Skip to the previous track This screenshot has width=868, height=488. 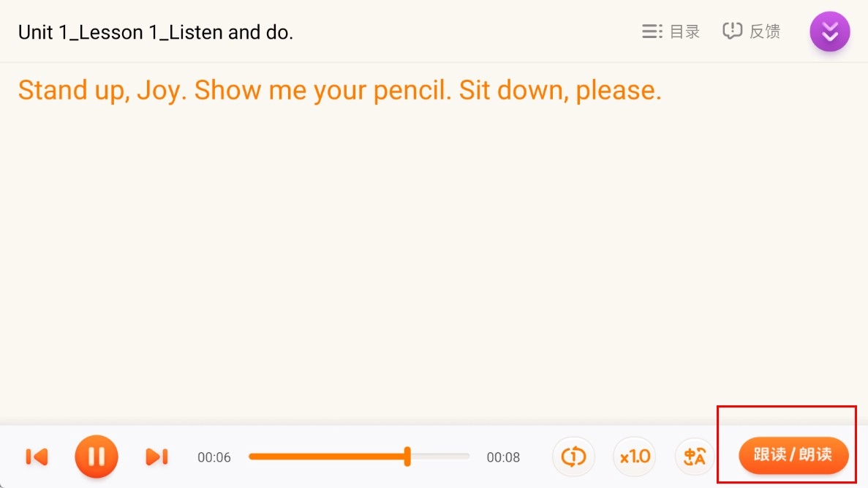[37, 457]
